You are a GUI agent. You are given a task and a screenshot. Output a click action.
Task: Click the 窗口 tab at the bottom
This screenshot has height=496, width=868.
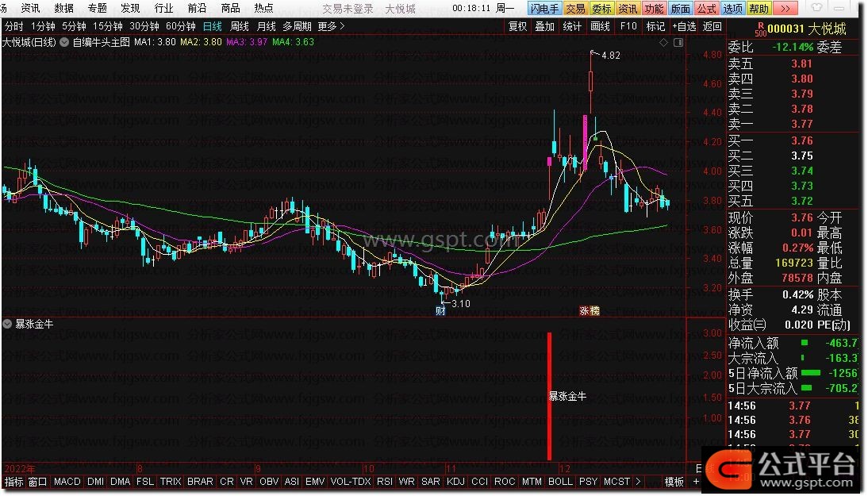coord(37,482)
